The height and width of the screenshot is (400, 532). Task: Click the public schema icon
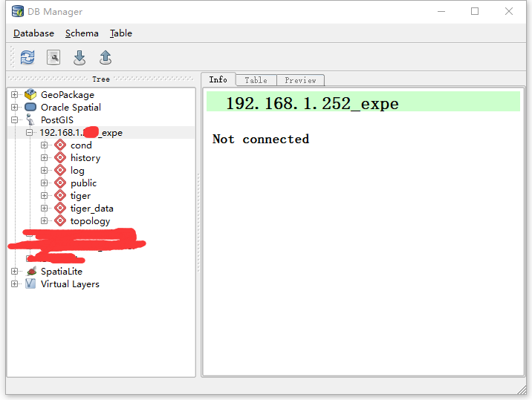(x=60, y=183)
